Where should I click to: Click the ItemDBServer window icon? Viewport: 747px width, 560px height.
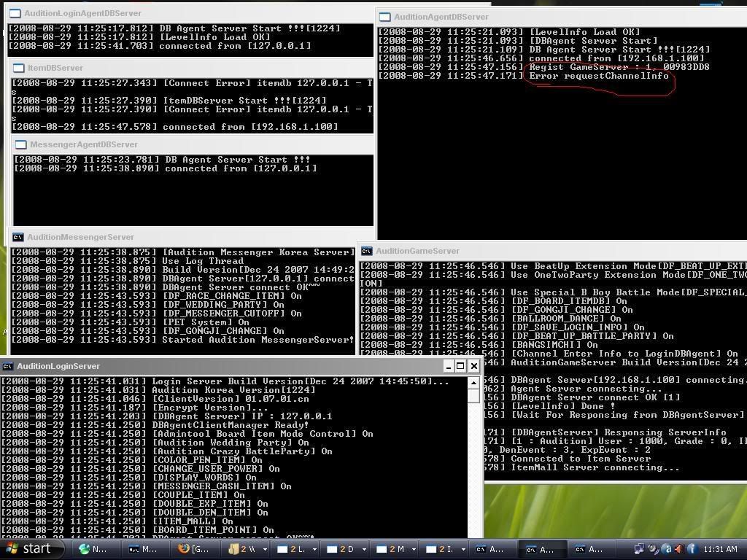18,68
